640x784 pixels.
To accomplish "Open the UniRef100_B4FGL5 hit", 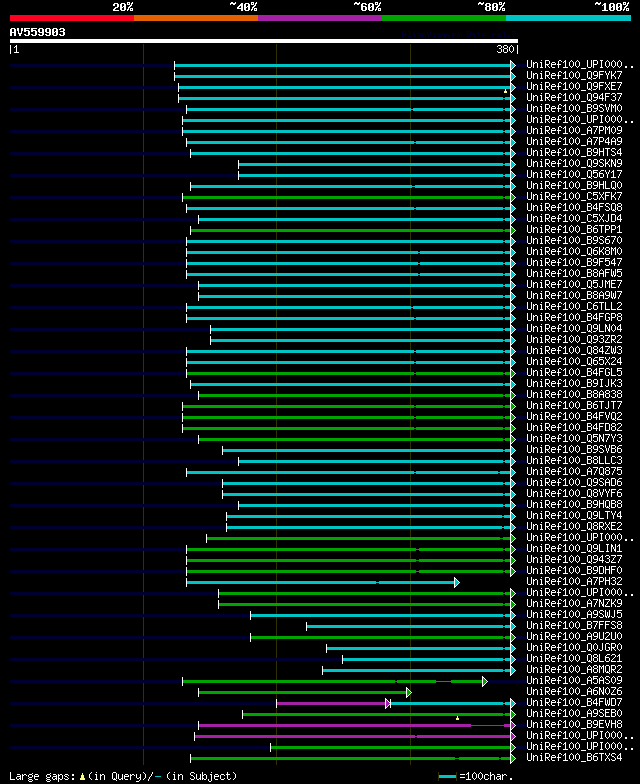I will (574, 372).
